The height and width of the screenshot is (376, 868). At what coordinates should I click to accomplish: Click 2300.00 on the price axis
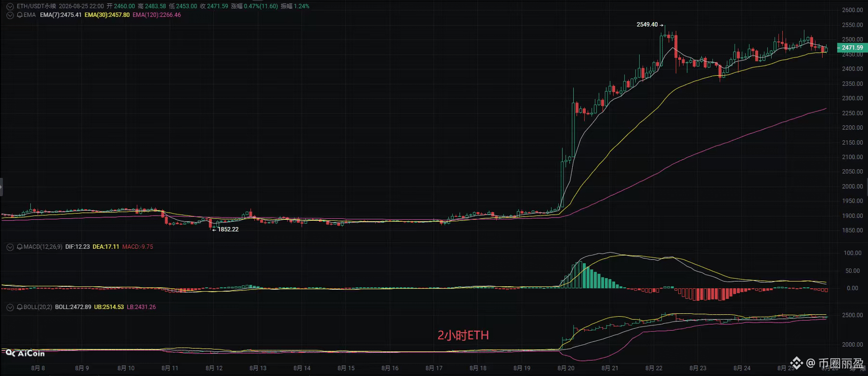[x=853, y=98]
